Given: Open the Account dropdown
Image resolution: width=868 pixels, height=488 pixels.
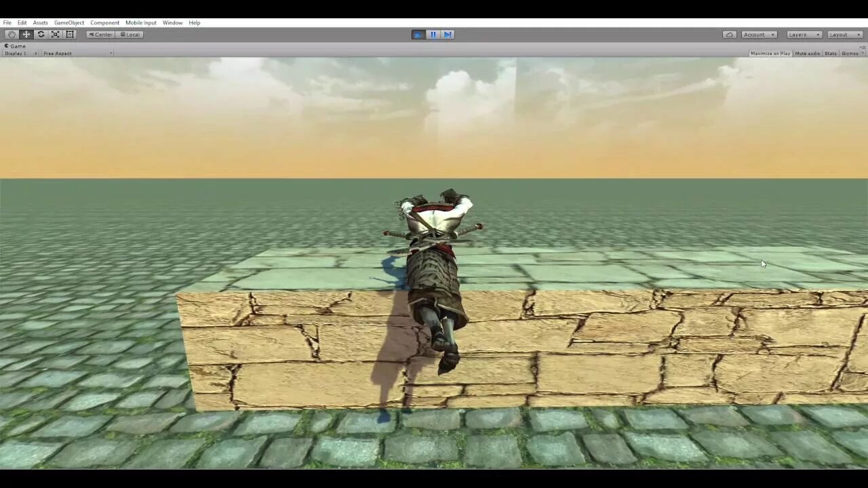Looking at the screenshot, I should click(x=759, y=35).
